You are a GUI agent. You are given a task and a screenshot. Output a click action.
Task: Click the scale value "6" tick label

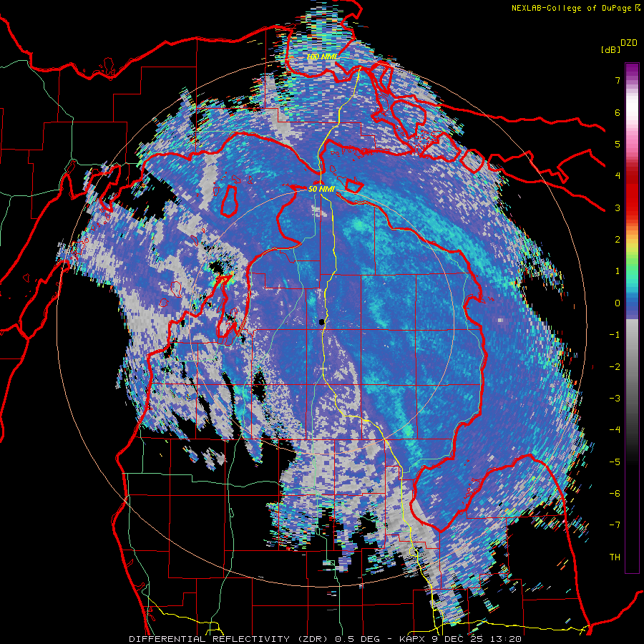click(618, 112)
